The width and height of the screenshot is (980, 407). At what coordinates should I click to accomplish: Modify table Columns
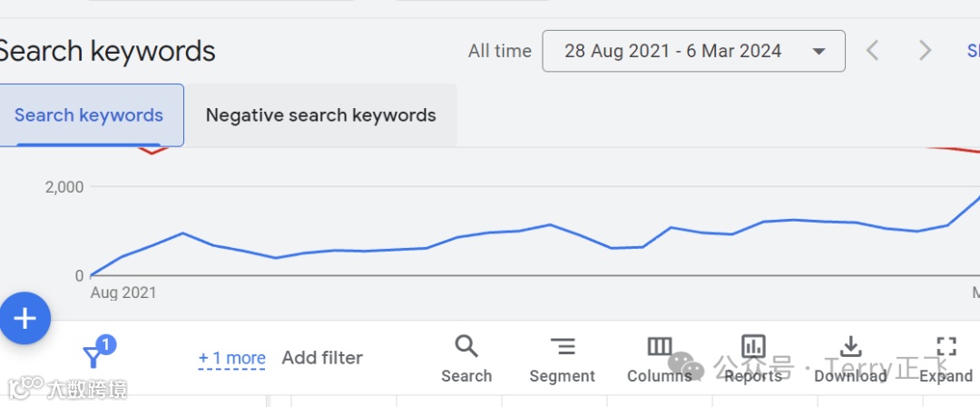tap(660, 346)
